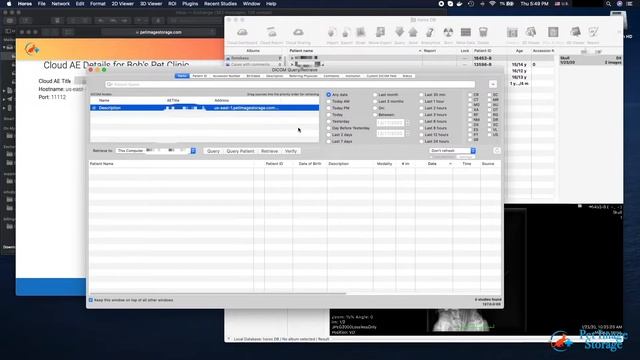Click the Email toolbar icon
Viewport: 640px width, 360px height.
(361, 33)
